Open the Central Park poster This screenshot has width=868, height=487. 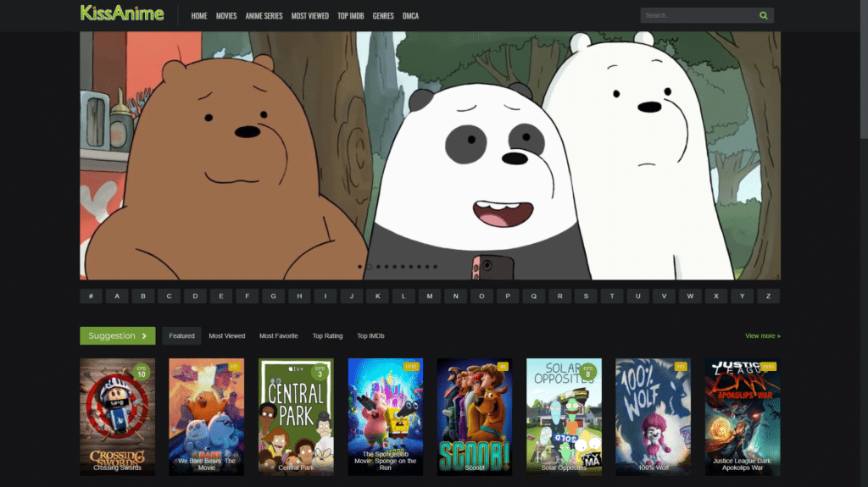point(296,417)
